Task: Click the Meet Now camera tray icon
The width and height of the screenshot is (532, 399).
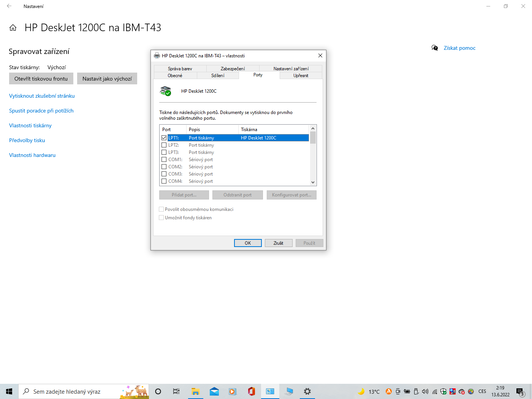Action: (398, 391)
